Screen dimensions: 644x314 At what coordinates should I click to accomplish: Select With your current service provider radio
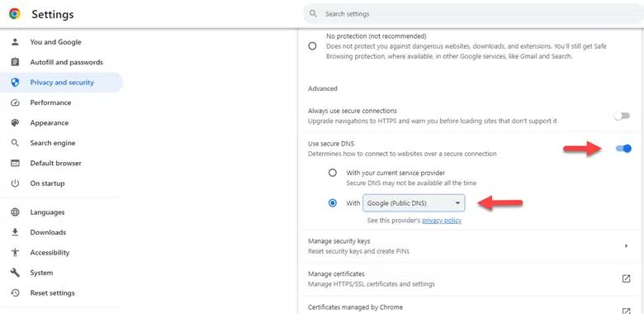click(333, 173)
